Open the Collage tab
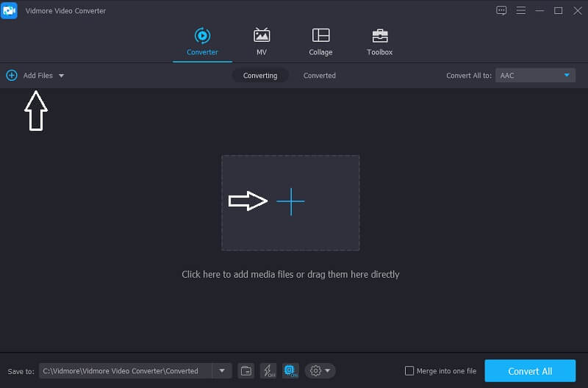 click(320, 41)
